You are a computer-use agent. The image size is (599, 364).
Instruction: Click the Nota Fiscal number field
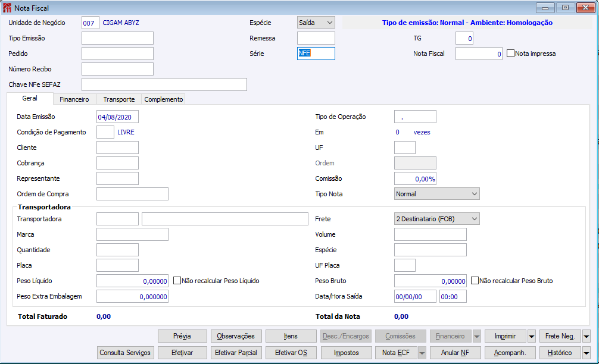pos(479,54)
